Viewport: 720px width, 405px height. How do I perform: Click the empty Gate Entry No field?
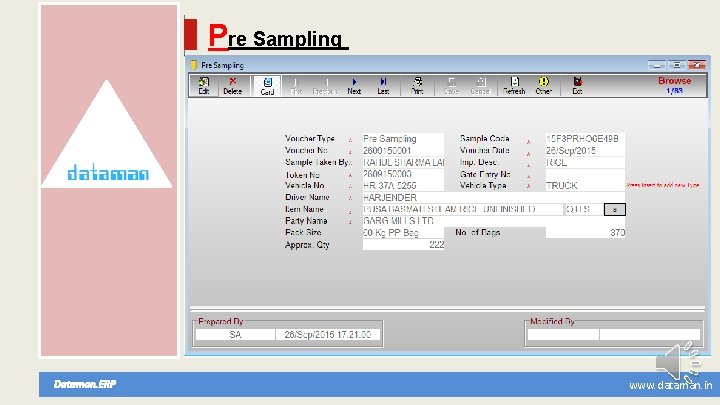click(x=585, y=174)
